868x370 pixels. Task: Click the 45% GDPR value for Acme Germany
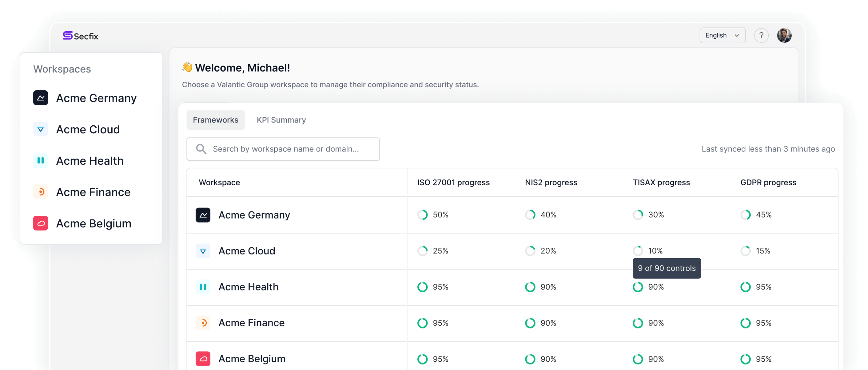pyautogui.click(x=763, y=215)
